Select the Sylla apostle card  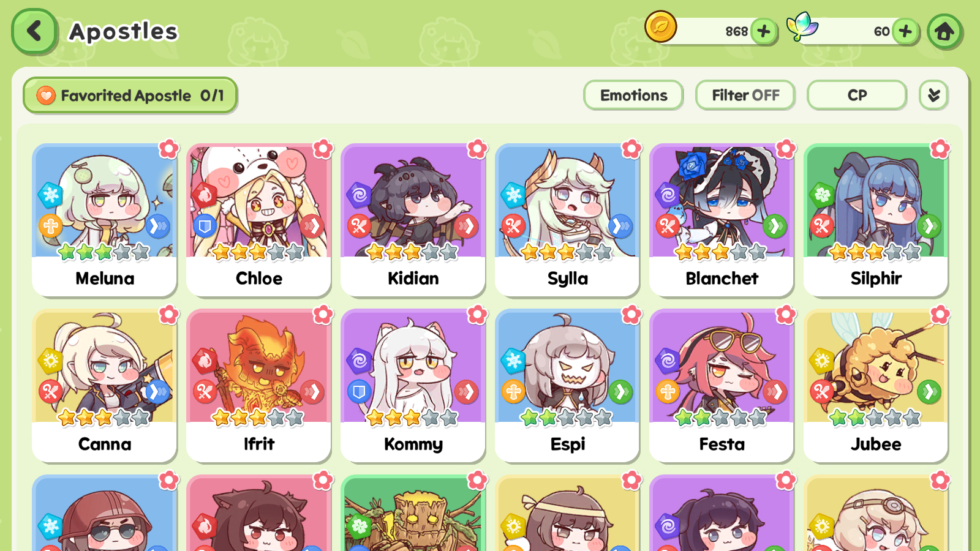567,220
